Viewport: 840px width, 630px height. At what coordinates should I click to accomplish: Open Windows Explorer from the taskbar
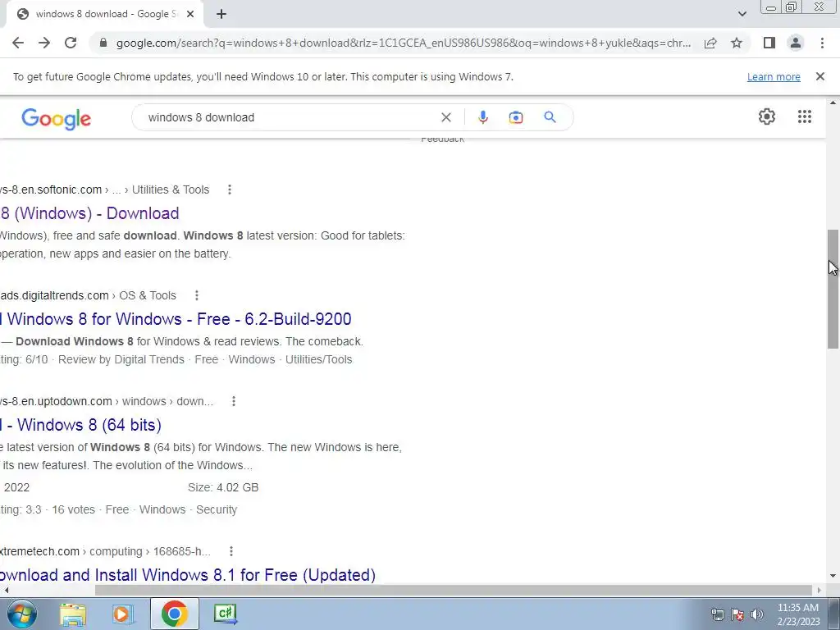73,614
